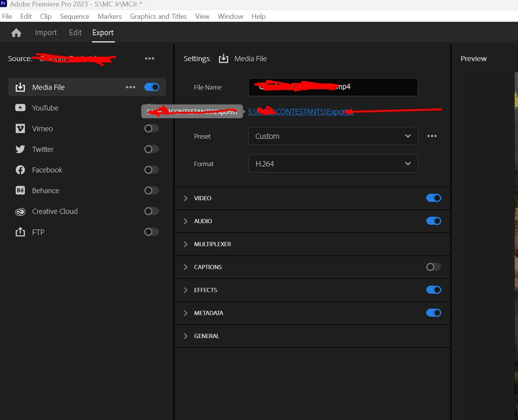Select the Export tab

[103, 33]
